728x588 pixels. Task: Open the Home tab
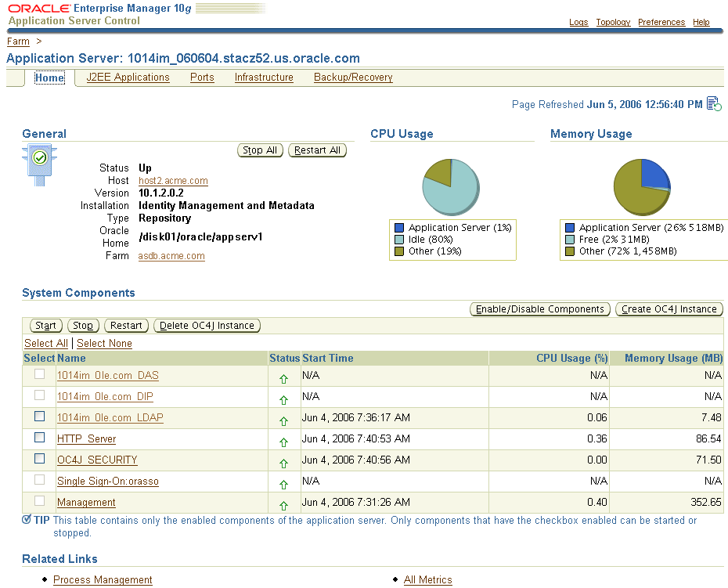pyautogui.click(x=49, y=78)
